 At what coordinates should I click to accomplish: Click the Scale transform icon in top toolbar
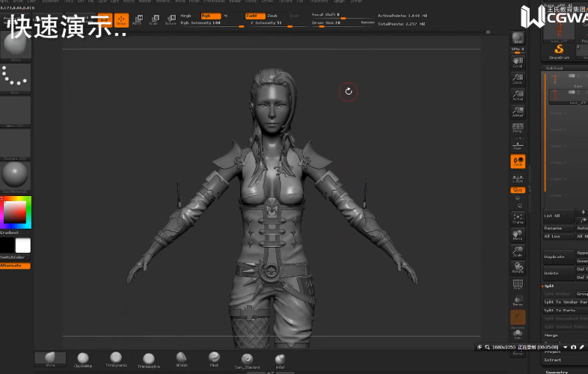point(154,20)
